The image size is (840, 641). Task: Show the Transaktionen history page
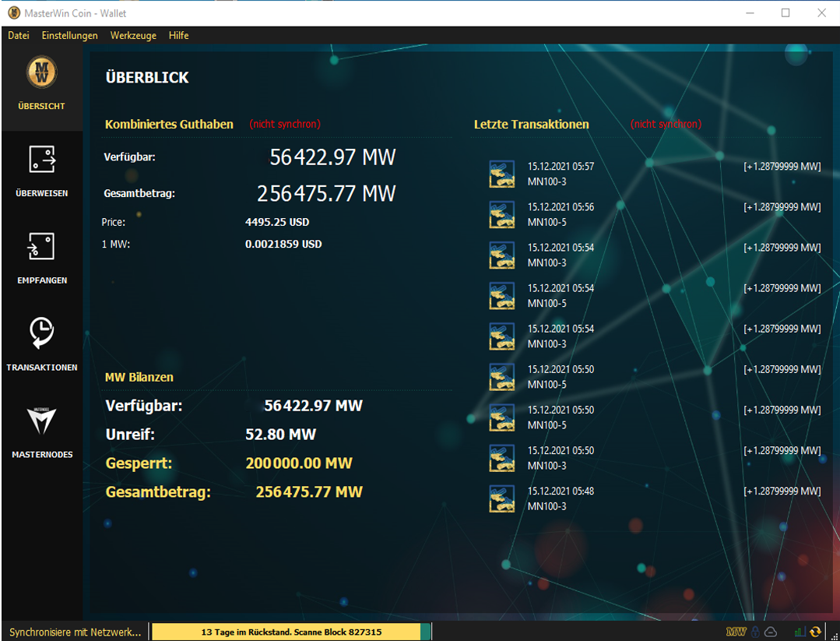coord(42,345)
